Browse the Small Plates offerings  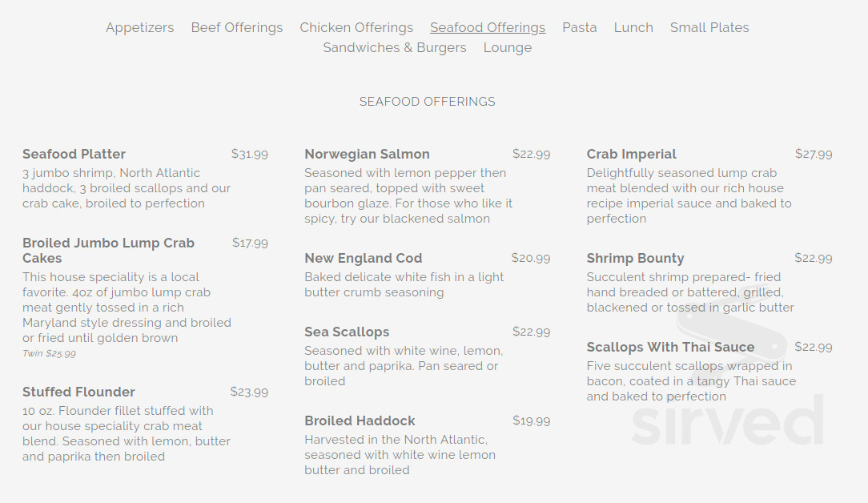(709, 27)
